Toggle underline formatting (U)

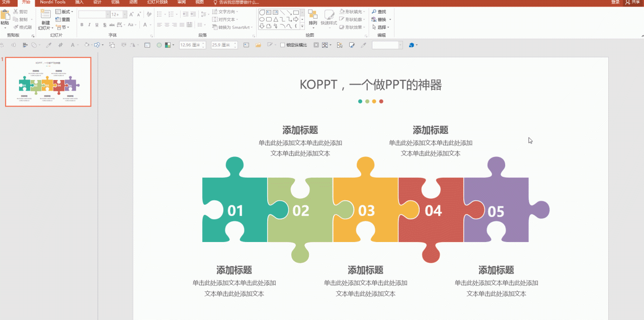pyautogui.click(x=97, y=25)
